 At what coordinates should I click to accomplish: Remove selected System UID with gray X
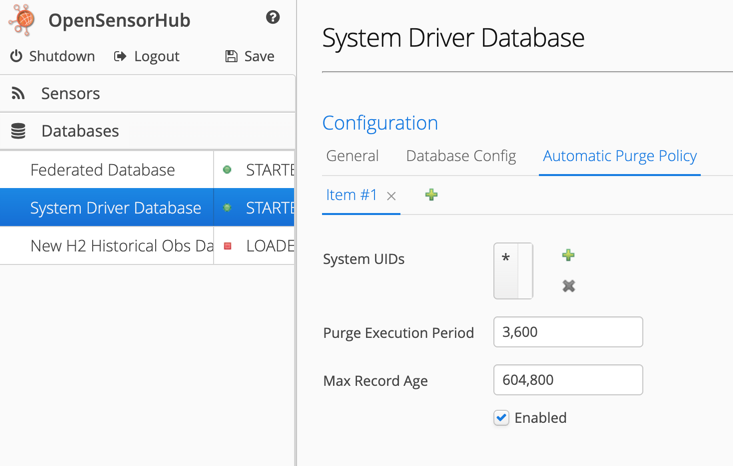[568, 286]
